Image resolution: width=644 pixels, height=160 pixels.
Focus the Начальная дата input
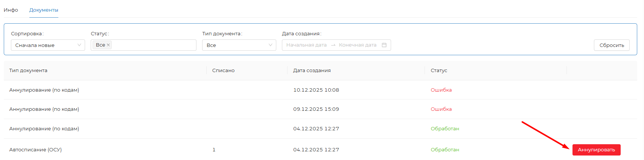[306, 45]
